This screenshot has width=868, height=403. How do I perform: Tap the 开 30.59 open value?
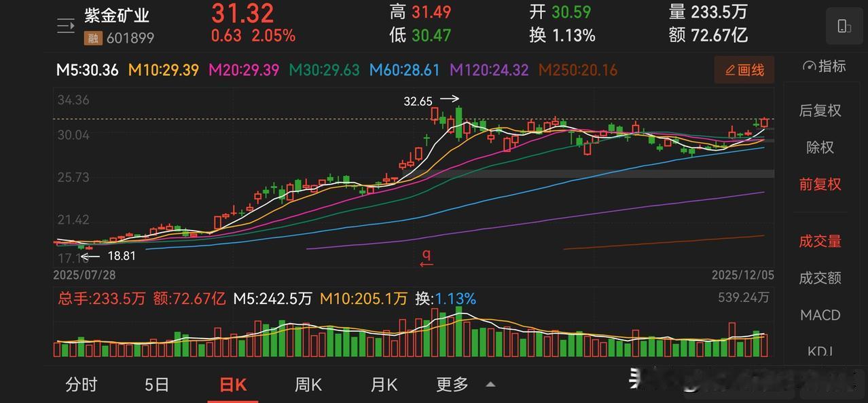pyautogui.click(x=560, y=12)
